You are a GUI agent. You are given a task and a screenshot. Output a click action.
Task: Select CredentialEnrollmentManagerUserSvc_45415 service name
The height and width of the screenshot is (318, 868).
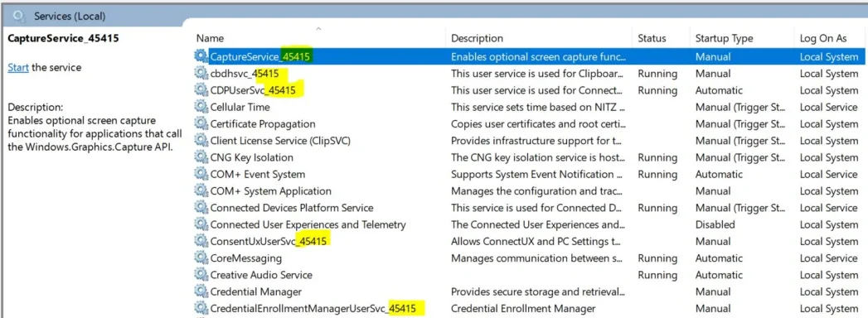(x=313, y=308)
